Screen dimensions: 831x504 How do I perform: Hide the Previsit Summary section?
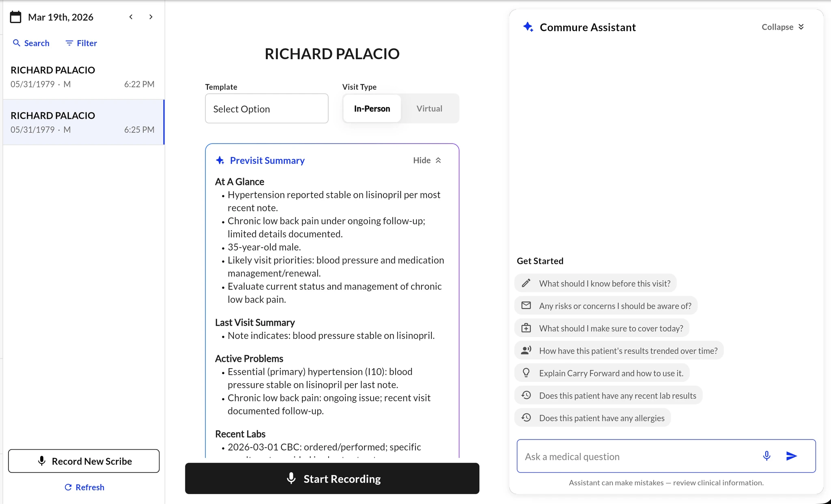(x=427, y=161)
